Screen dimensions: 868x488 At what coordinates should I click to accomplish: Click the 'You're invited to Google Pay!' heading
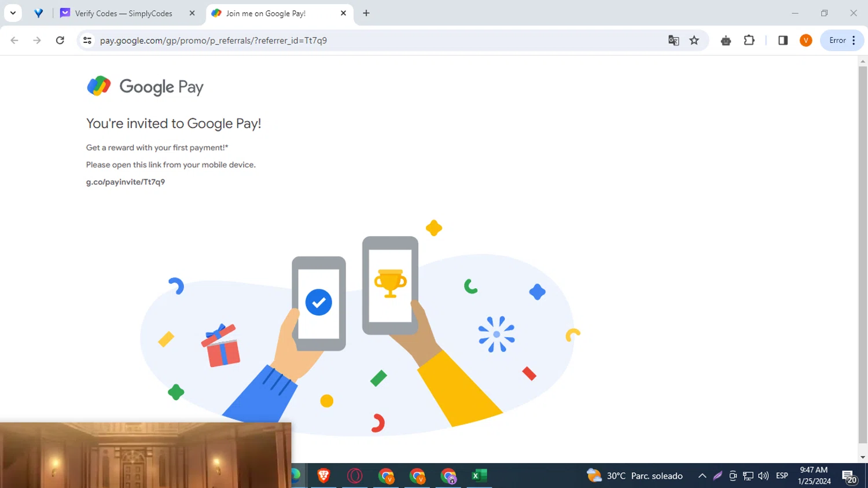174,123
